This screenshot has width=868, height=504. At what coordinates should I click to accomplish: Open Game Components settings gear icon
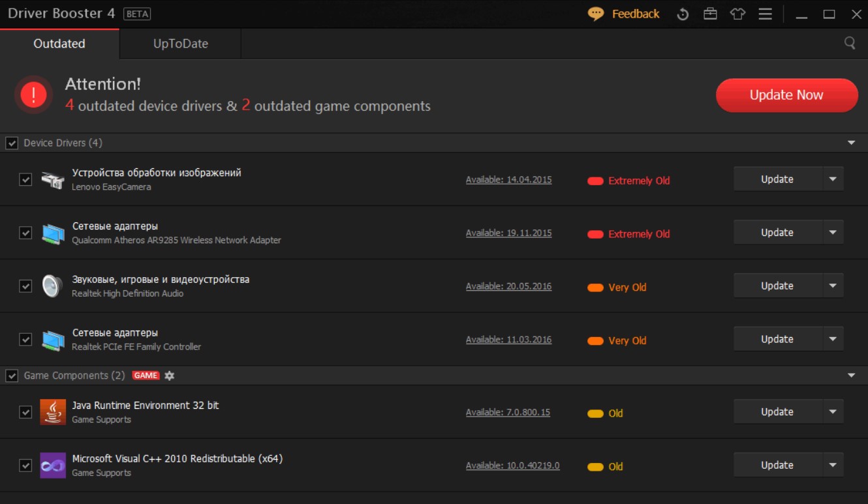click(170, 376)
